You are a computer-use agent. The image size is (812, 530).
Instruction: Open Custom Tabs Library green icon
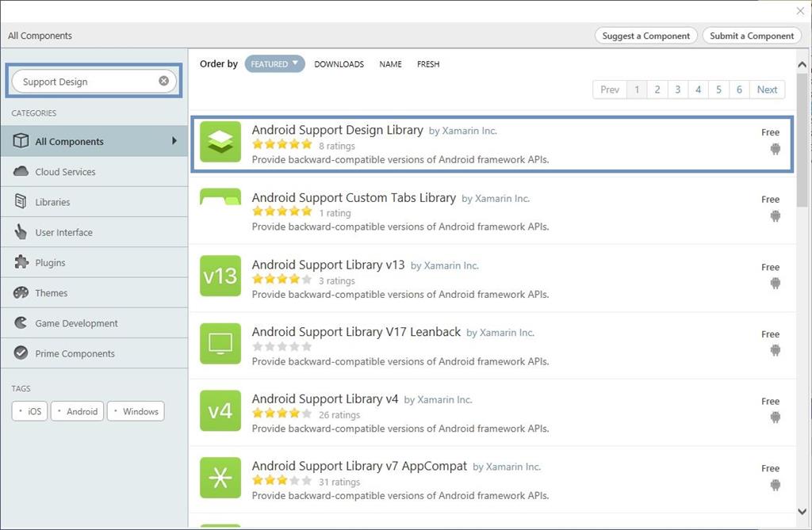(x=220, y=198)
